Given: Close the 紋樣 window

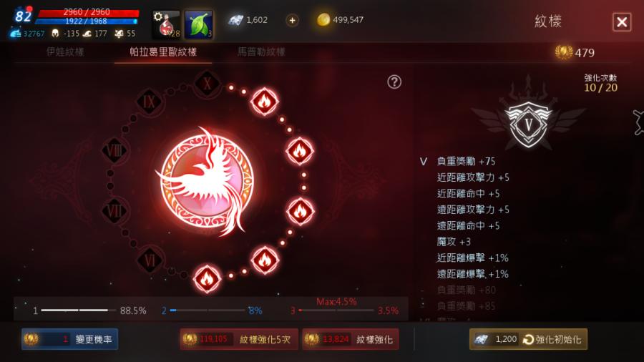Looking at the screenshot, I should [622, 21].
